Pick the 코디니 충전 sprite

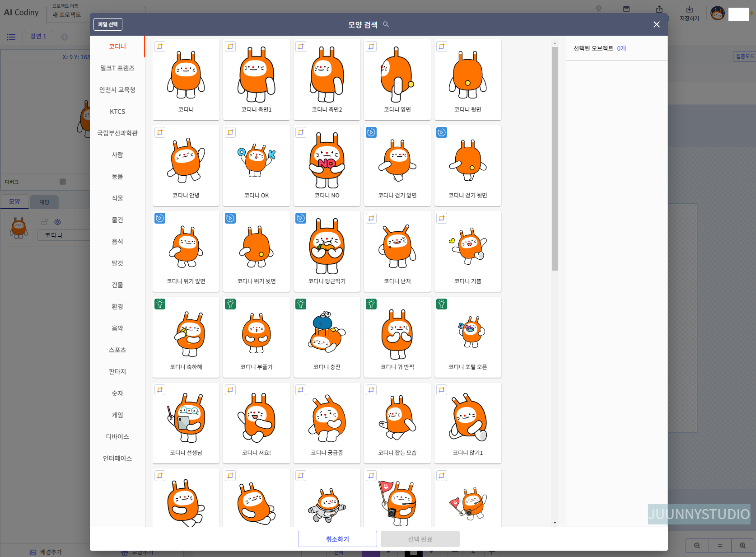pyautogui.click(x=327, y=337)
